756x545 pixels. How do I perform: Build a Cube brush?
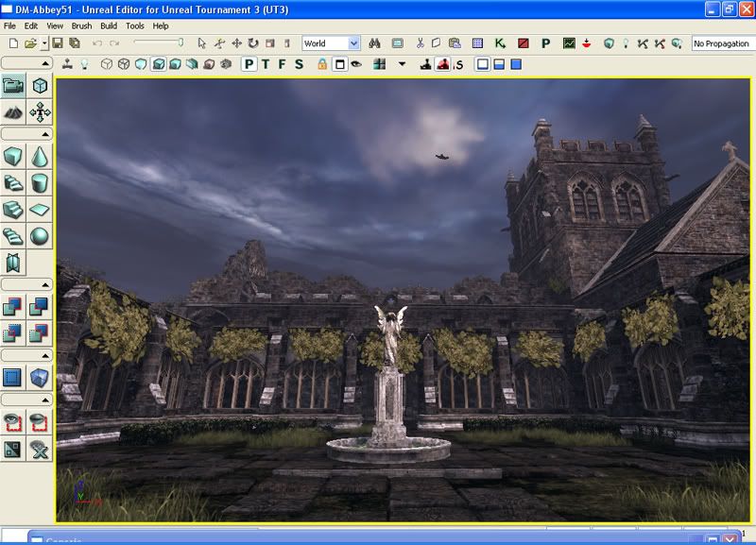(x=13, y=157)
